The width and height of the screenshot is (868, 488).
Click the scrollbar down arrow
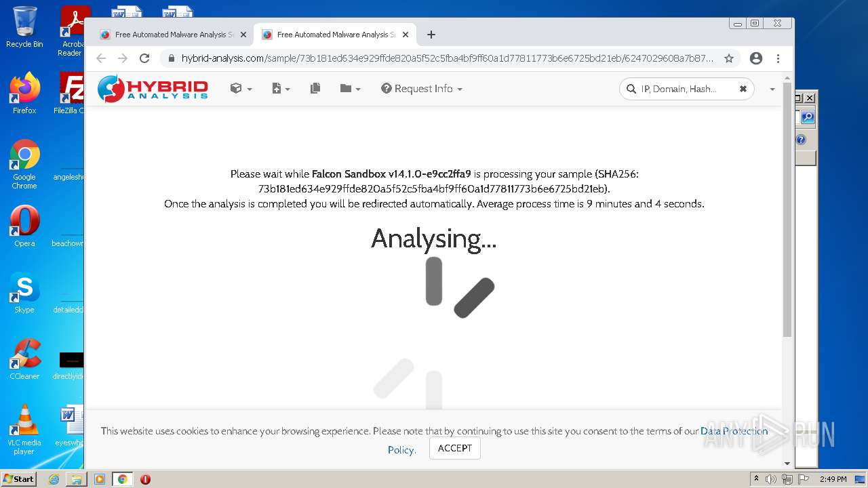787,464
